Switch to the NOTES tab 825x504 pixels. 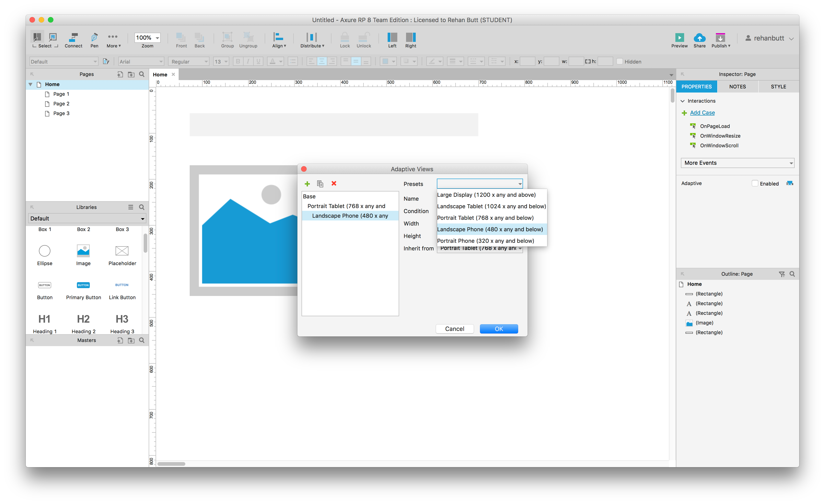738,86
